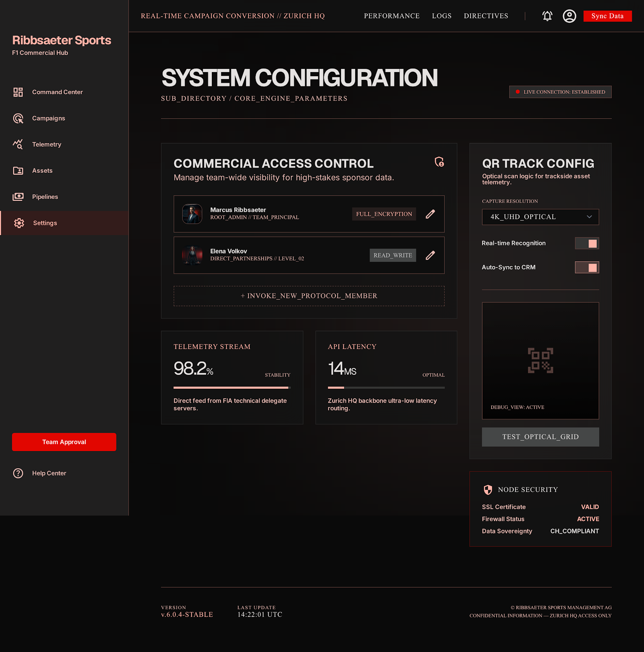Click the Campaigns target cursor icon
The height and width of the screenshot is (652, 644).
(18, 118)
